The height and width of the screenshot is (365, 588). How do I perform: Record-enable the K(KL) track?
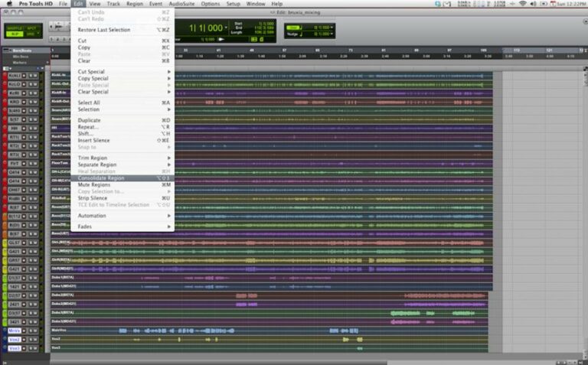click(24, 75)
